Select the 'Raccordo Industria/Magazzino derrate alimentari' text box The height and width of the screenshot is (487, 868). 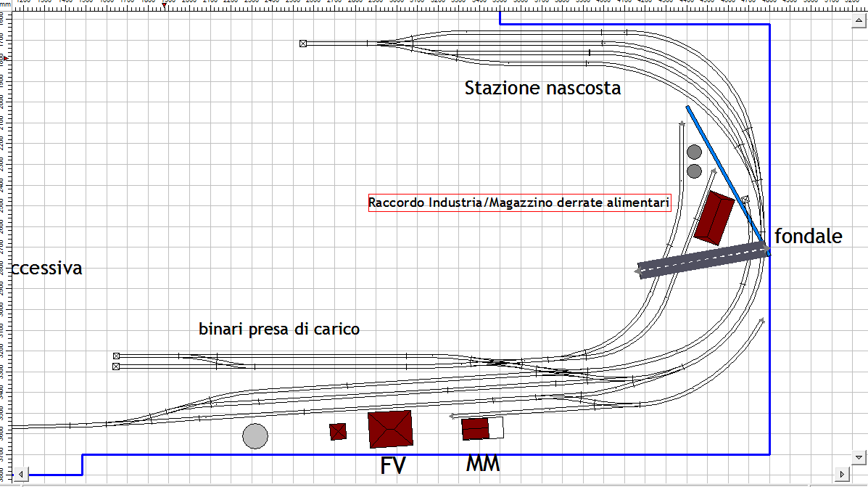point(518,202)
